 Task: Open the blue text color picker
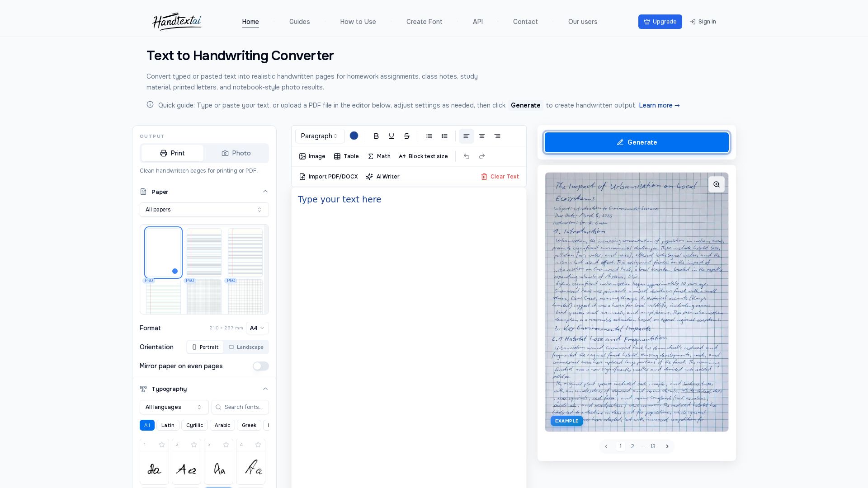pyautogui.click(x=354, y=136)
